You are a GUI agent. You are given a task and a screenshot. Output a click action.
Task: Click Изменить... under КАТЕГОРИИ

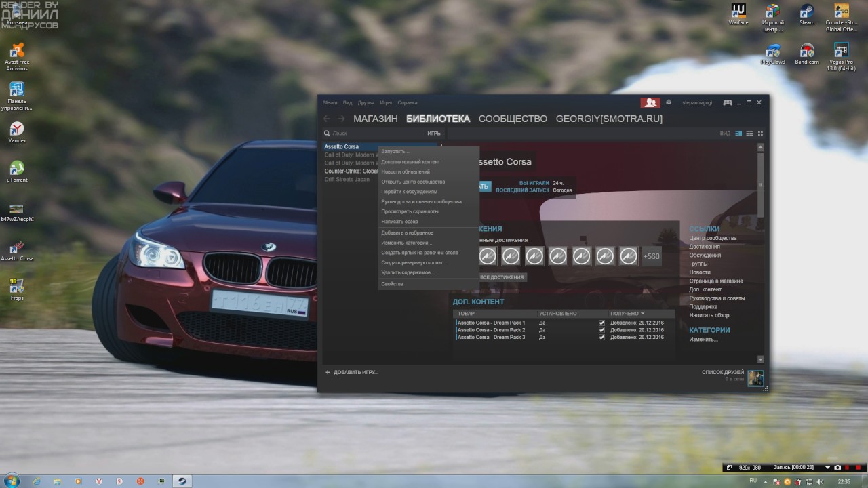[x=703, y=340]
